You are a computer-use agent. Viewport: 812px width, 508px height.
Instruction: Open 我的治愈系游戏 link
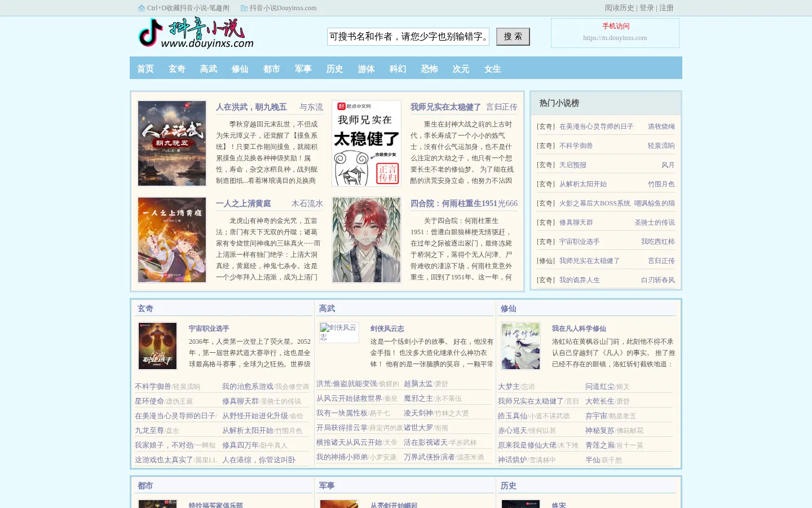coord(248,387)
